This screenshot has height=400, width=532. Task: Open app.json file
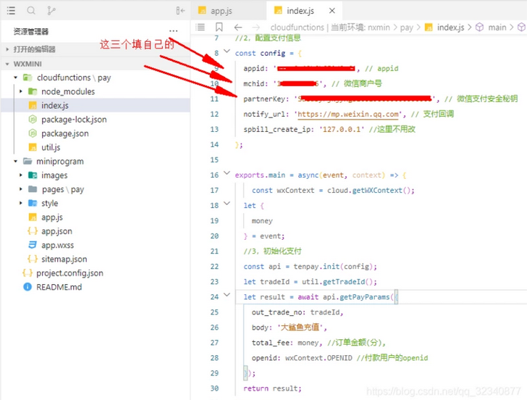[x=56, y=231]
